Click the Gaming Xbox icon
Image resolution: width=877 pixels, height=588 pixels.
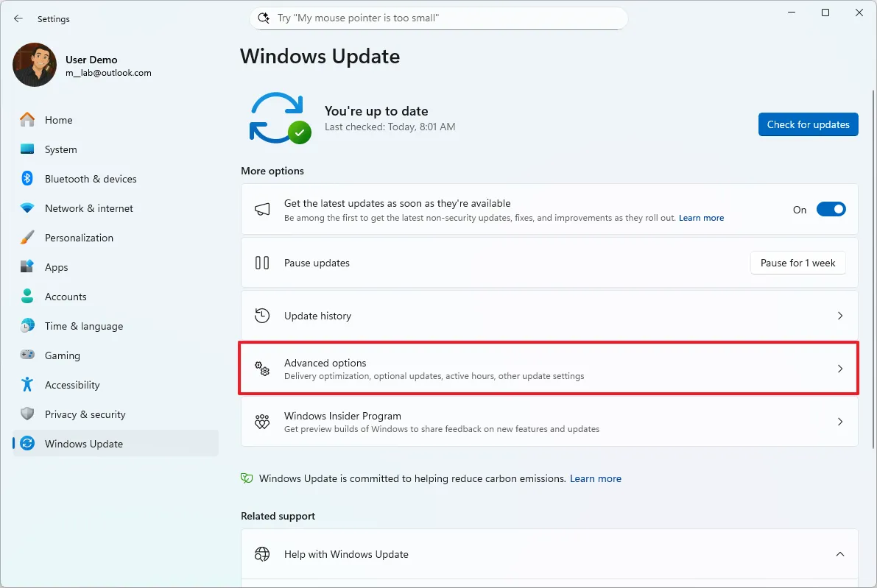pyautogui.click(x=27, y=355)
